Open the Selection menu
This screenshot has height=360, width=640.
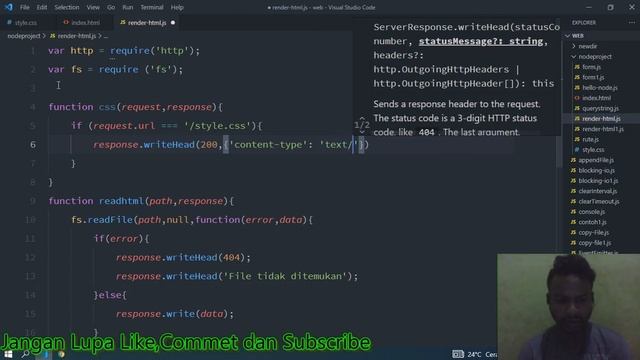67,7
